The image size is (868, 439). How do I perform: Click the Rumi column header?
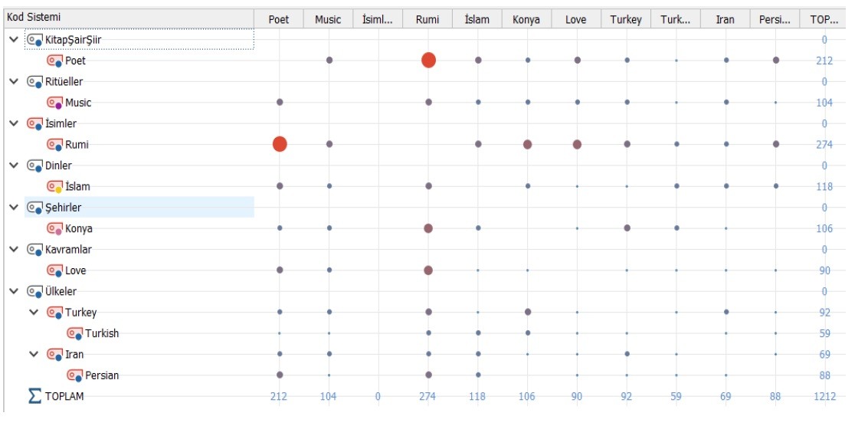(427, 19)
